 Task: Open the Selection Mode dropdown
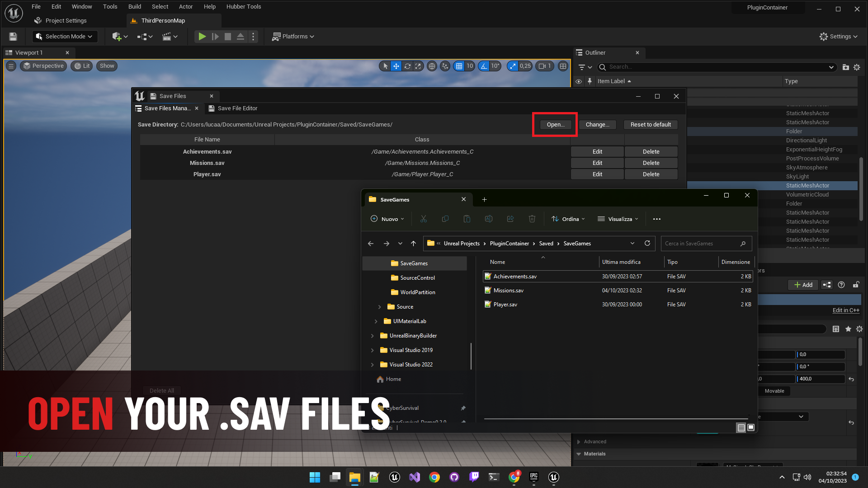point(65,37)
